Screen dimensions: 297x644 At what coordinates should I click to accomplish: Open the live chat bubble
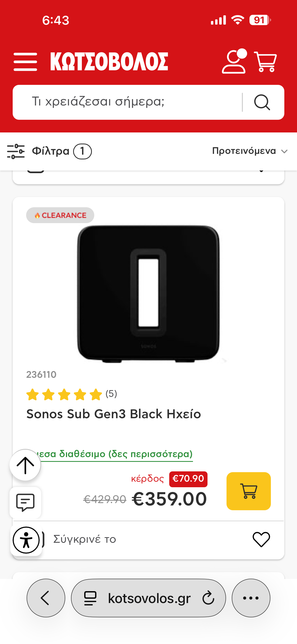coord(25,502)
